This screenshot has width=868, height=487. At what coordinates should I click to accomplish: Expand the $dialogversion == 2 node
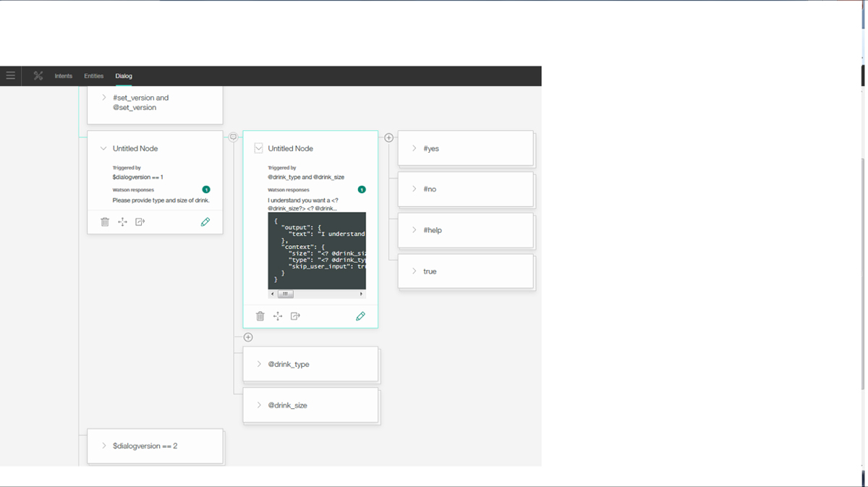pos(104,446)
